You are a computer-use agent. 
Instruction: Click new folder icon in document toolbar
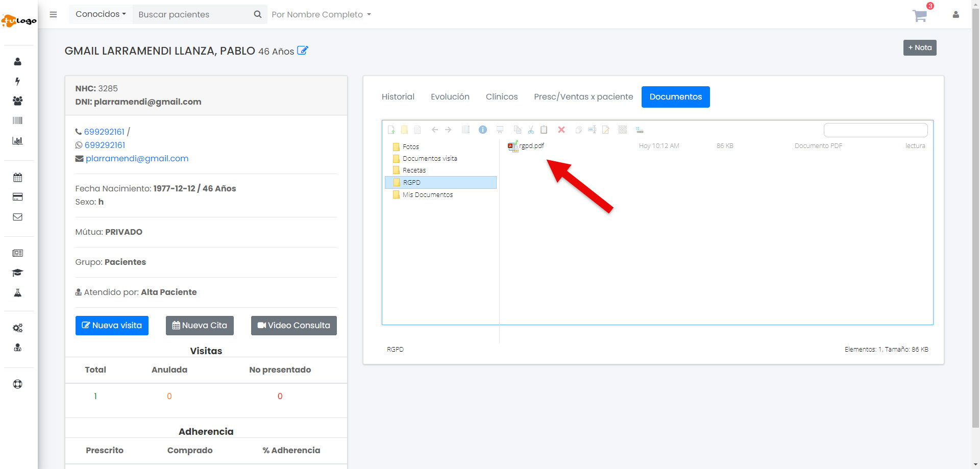[x=404, y=130]
